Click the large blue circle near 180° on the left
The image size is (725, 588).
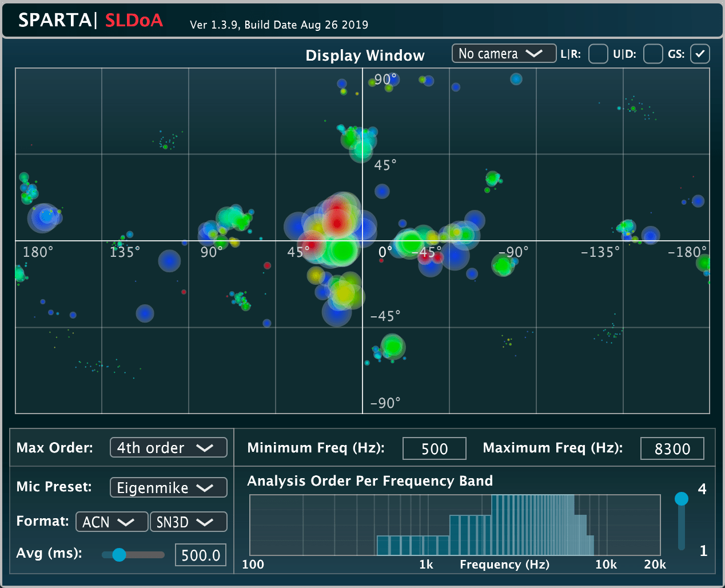[43, 217]
